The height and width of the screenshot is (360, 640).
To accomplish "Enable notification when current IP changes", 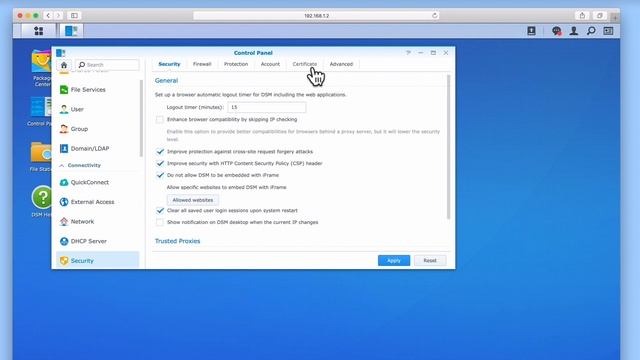I will point(160,222).
